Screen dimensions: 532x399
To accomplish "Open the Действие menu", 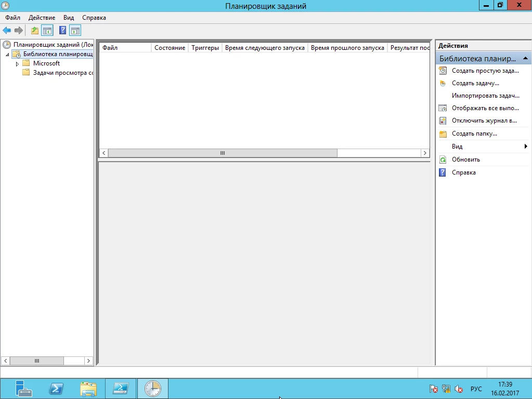I will click(42, 18).
